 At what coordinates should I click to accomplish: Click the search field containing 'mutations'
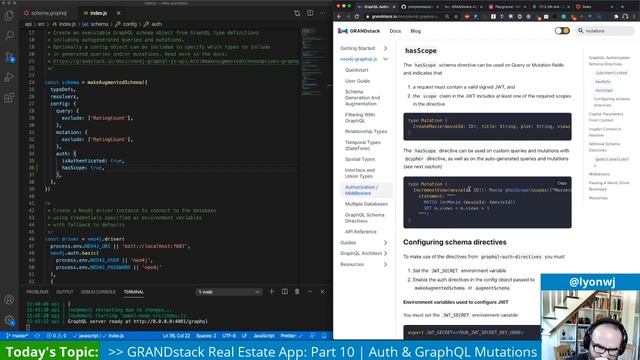pyautogui.click(x=606, y=31)
